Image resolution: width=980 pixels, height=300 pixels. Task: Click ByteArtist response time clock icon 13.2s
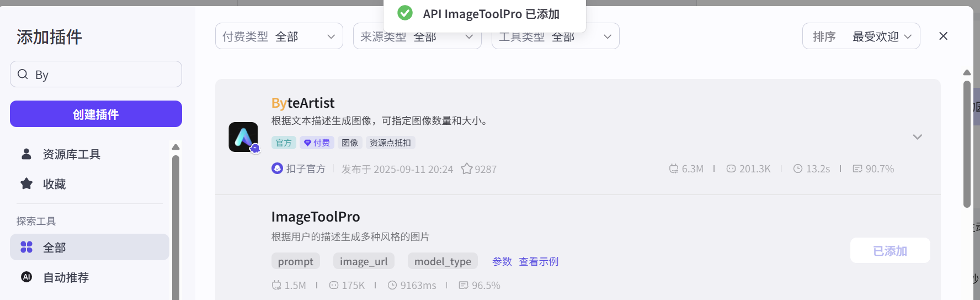pyautogui.click(x=798, y=169)
